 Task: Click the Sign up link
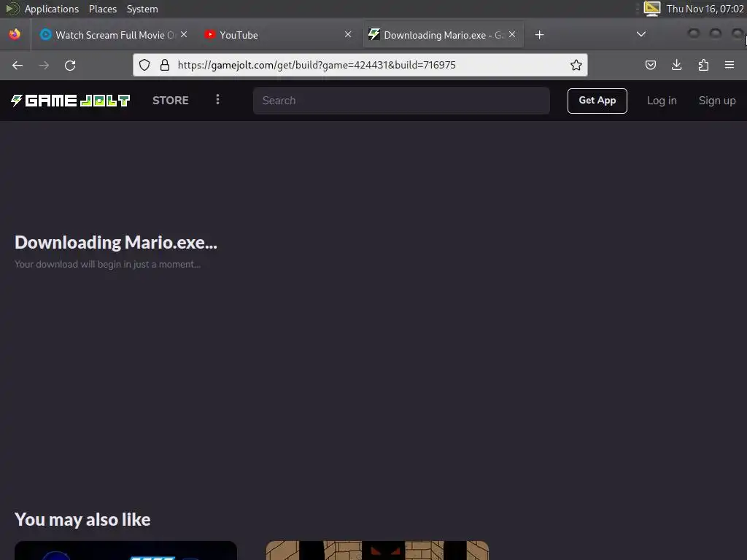(717, 101)
